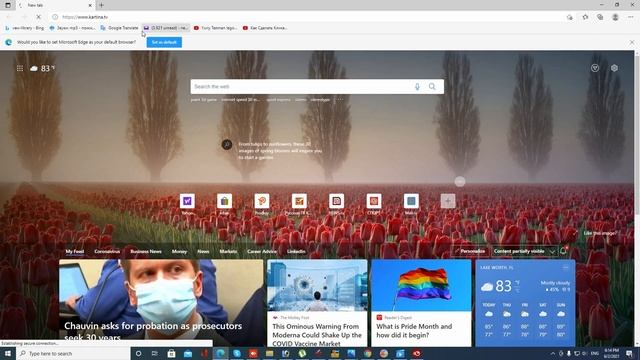
Task: Select the LinkedIn feed tab
Action: tap(296, 251)
